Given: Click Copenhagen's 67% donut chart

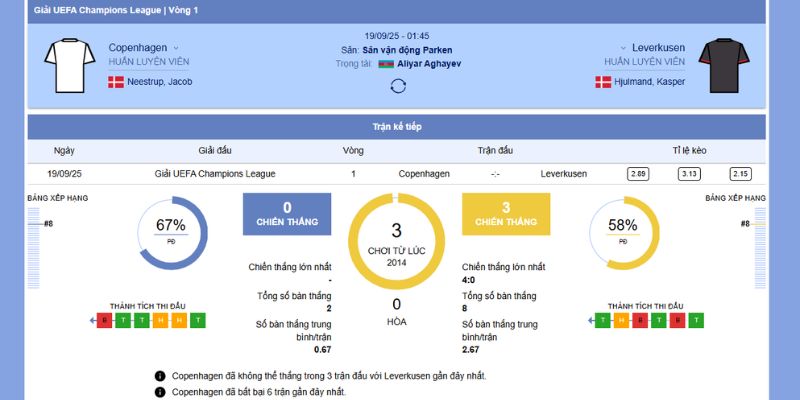Looking at the screenshot, I should coord(170,232).
